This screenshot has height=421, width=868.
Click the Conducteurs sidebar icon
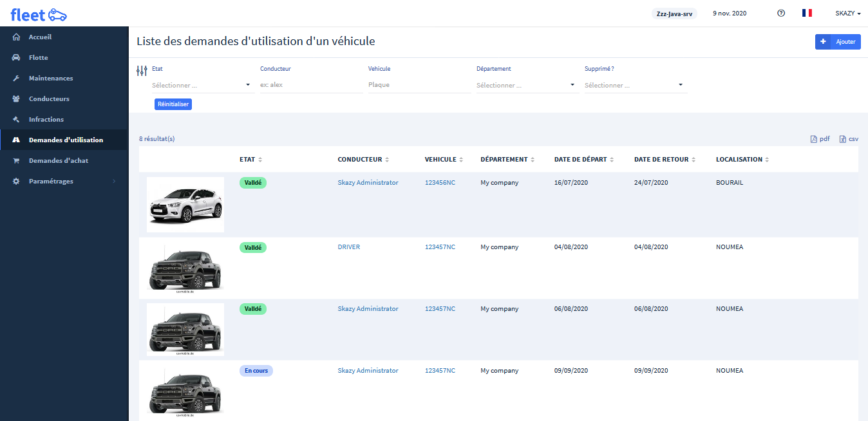(15, 98)
